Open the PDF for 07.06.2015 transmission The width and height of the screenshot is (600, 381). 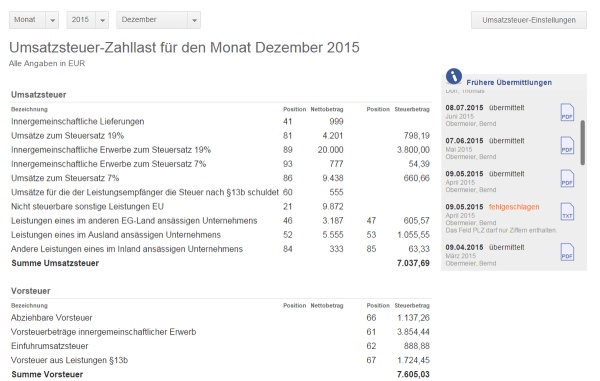[x=567, y=145]
